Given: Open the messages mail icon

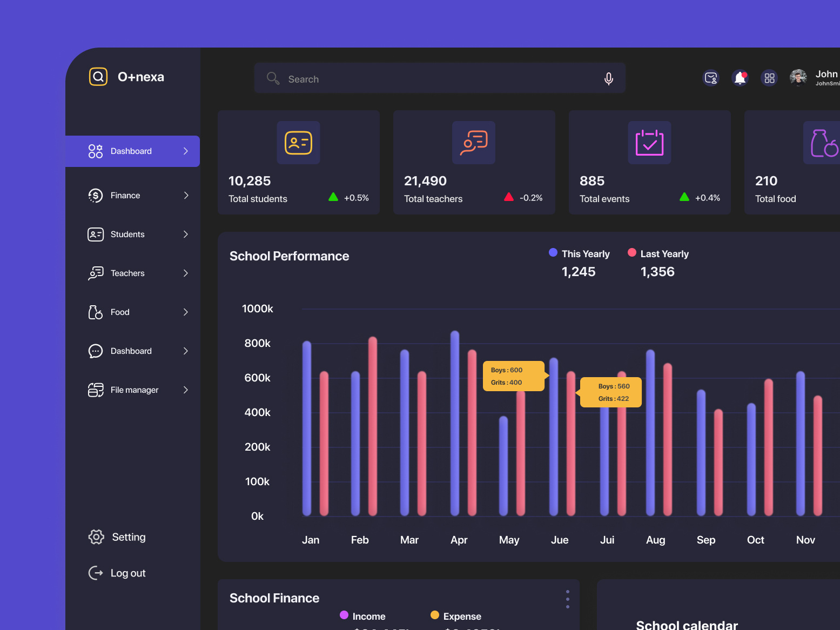Looking at the screenshot, I should [x=711, y=78].
